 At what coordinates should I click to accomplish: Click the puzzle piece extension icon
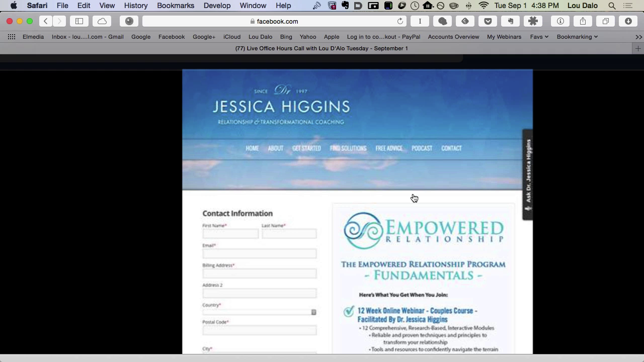[533, 21]
